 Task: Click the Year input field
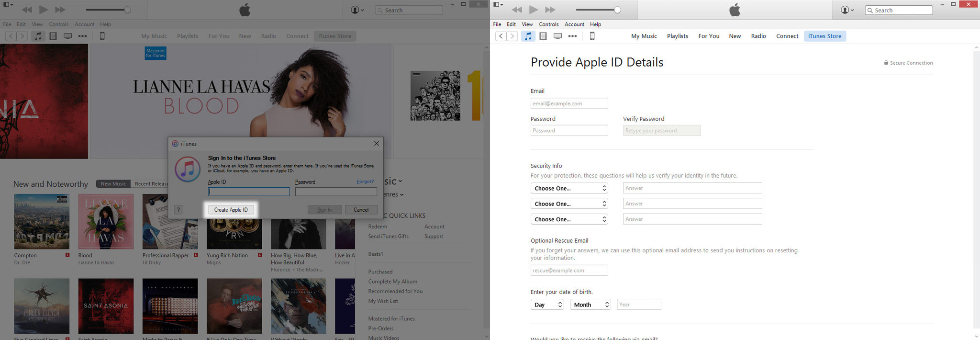pos(639,305)
